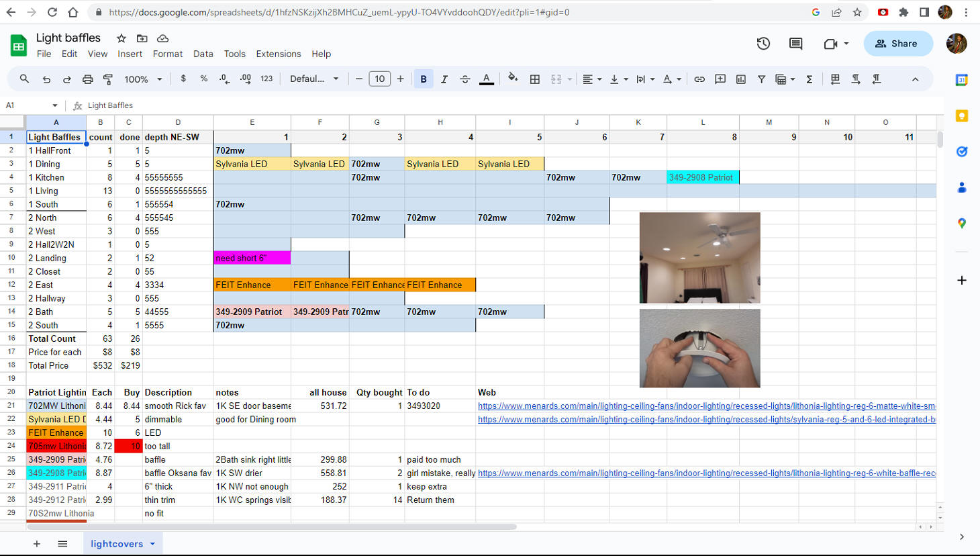The width and height of the screenshot is (980, 556).
Task: Toggle Strikethrough formatting button
Action: click(465, 79)
